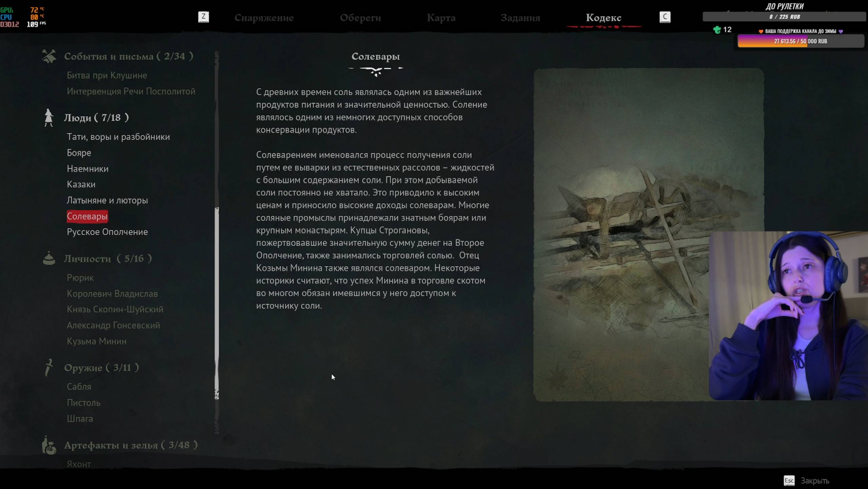Image resolution: width=868 pixels, height=489 pixels.
Task: Click the dagger icon beside Оружие
Action: pos(49,367)
